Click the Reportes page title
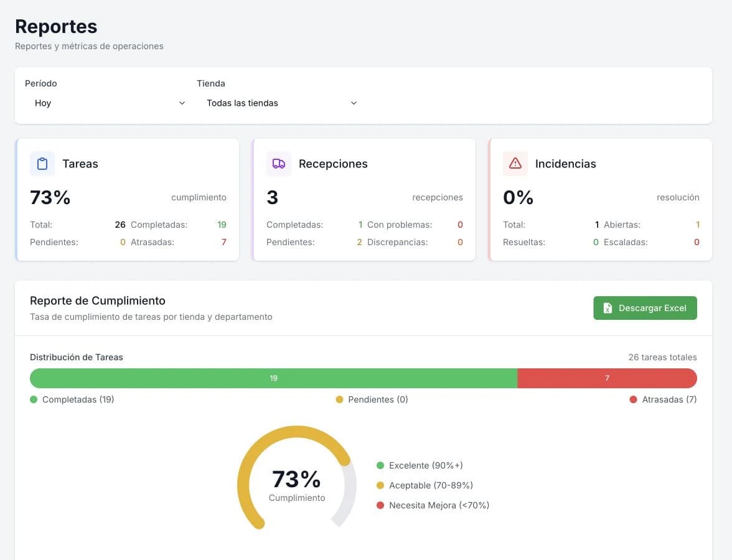732x560 pixels. 56,27
